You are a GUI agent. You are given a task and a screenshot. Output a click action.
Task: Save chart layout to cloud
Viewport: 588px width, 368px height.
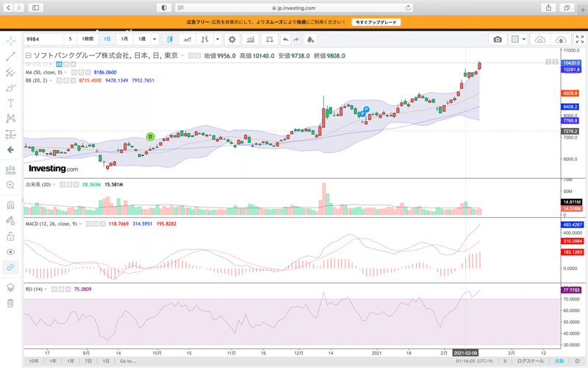[x=561, y=39]
